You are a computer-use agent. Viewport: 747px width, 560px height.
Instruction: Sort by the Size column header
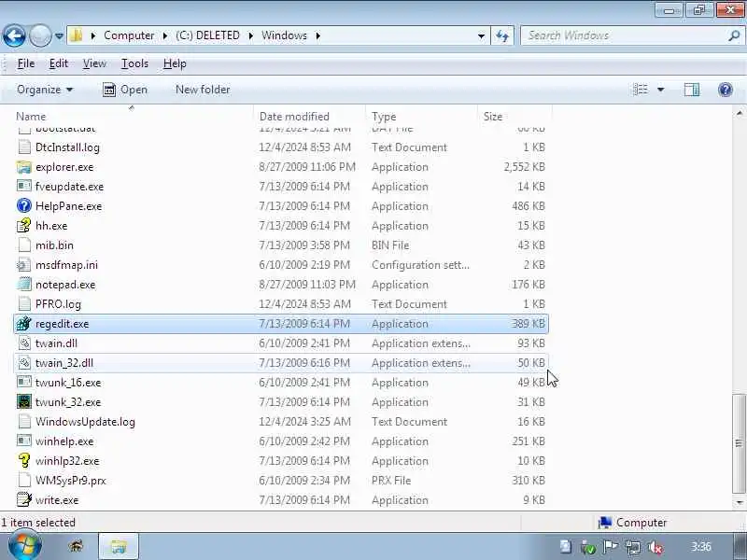coord(514,117)
